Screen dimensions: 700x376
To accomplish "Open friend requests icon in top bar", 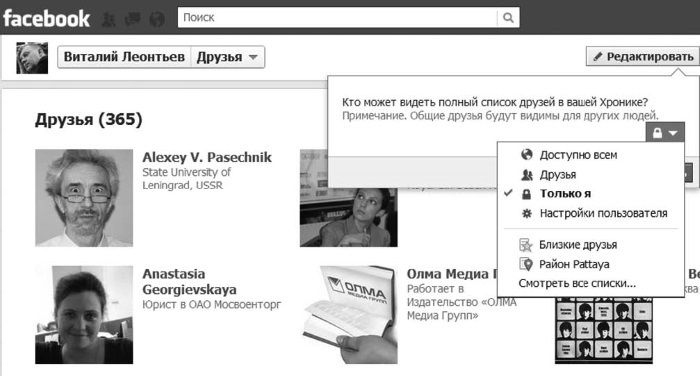I will click(x=109, y=19).
